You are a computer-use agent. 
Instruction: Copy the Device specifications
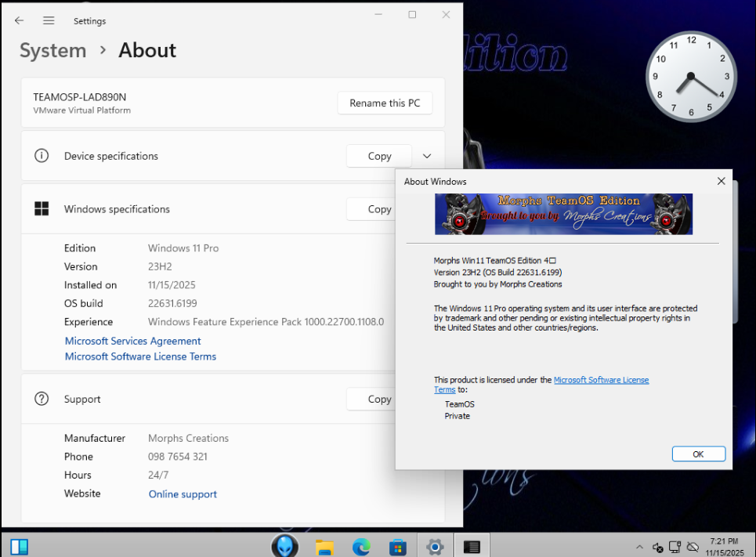pos(379,156)
